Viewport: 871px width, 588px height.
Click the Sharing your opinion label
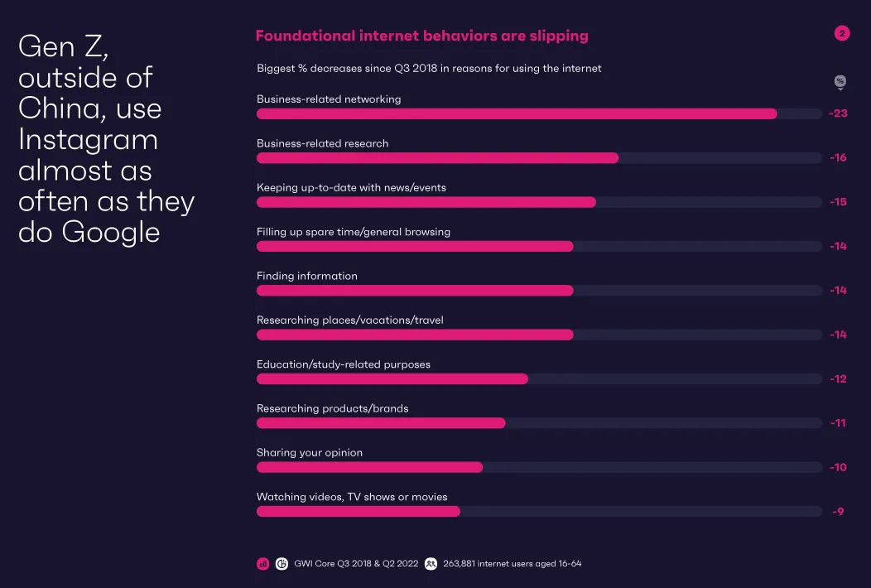pos(310,452)
